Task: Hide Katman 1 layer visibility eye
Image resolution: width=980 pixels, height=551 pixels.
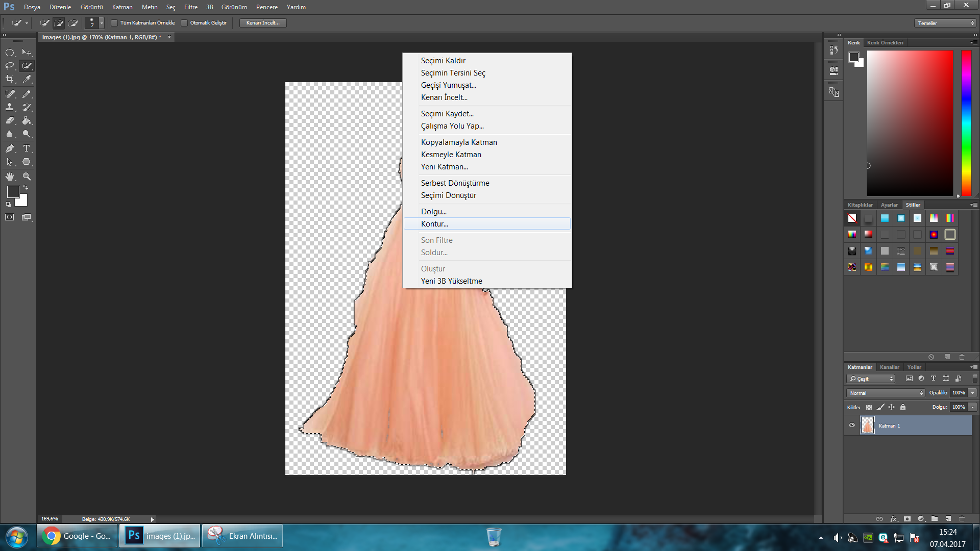Action: click(851, 425)
